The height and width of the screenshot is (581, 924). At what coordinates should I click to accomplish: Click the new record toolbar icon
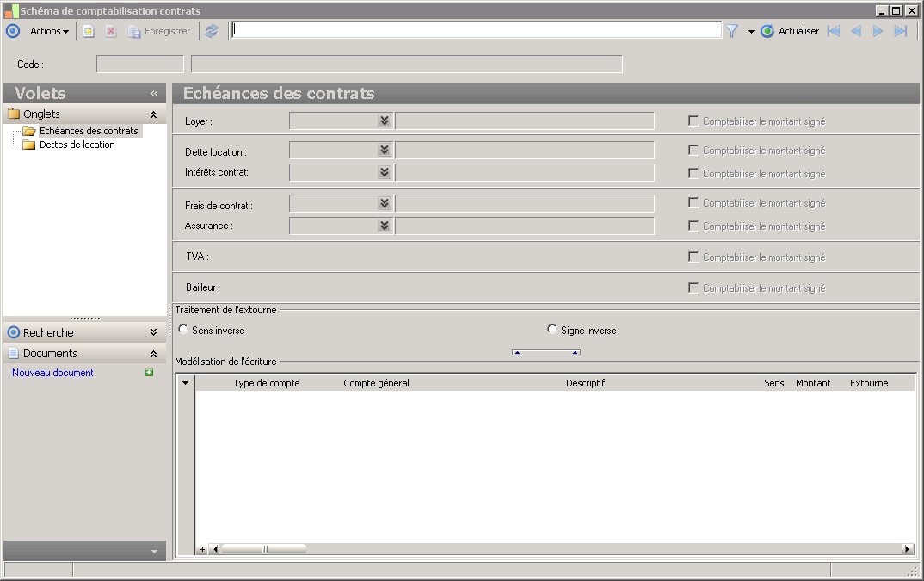click(x=89, y=31)
